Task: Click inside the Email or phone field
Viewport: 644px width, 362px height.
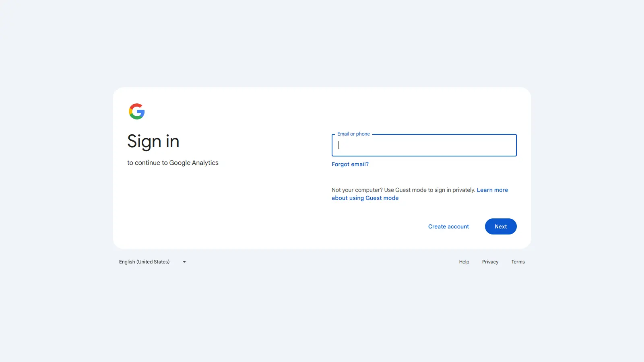Action: (x=423, y=145)
